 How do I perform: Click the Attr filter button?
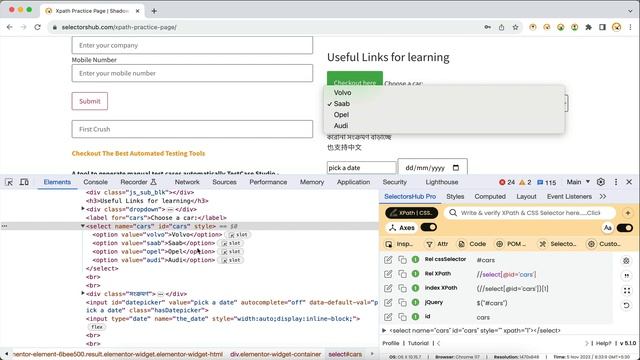tap(437, 244)
